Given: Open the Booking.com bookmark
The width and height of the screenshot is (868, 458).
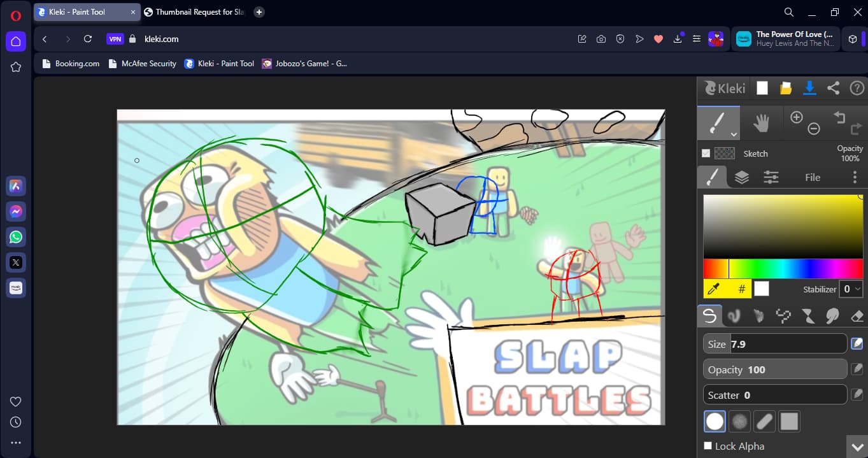Looking at the screenshot, I should click(70, 64).
